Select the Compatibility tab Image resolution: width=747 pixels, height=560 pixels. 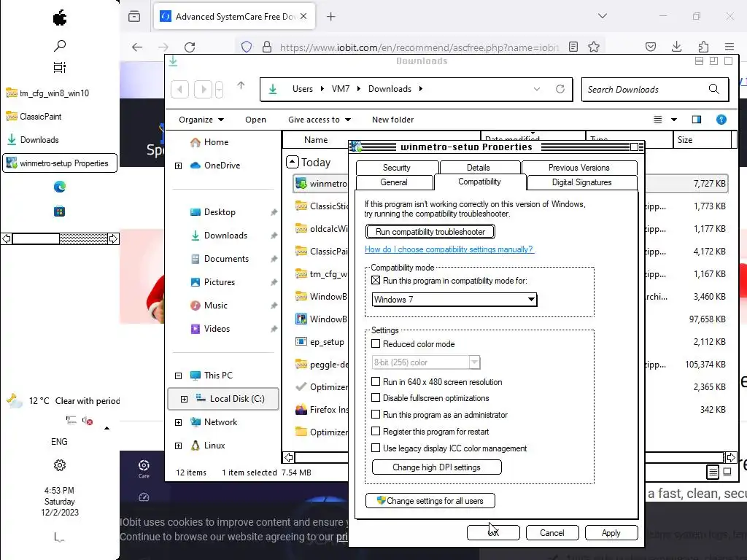pyautogui.click(x=480, y=182)
